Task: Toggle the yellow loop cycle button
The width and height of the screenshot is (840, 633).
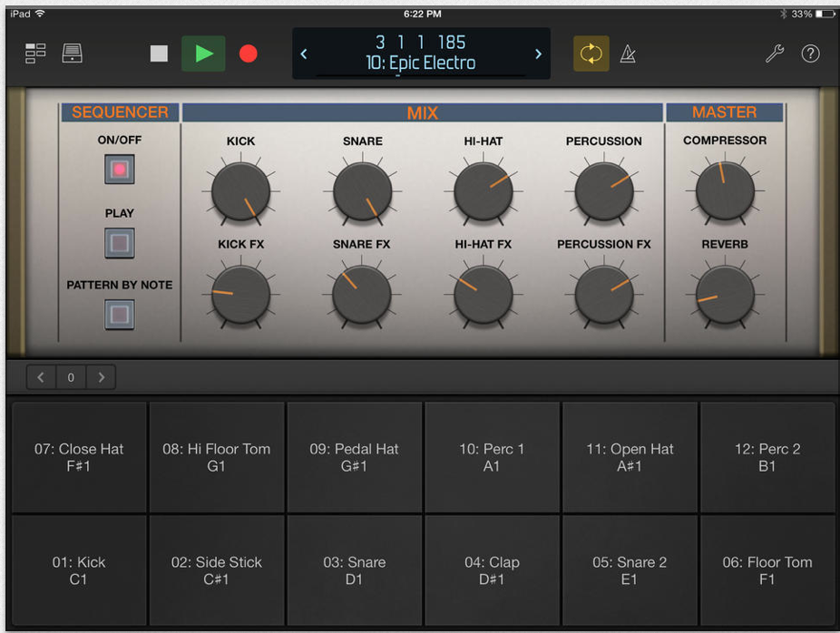Action: point(591,54)
